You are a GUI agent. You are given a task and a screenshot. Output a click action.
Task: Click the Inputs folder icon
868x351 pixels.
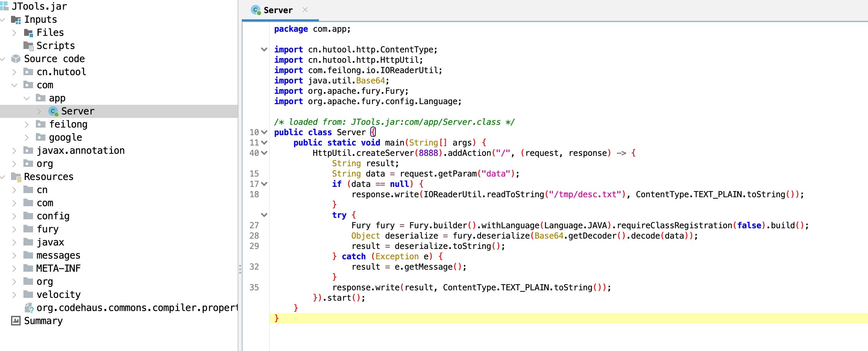tap(16, 20)
